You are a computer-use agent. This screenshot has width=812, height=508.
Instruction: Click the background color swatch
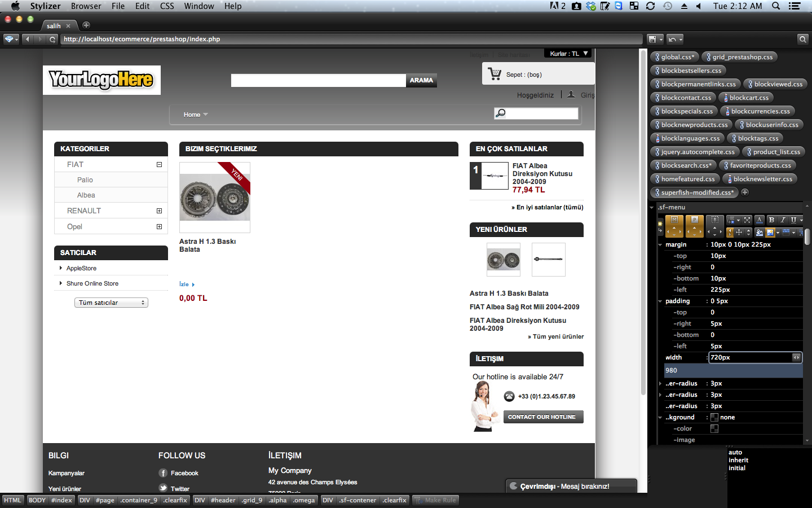click(x=714, y=428)
